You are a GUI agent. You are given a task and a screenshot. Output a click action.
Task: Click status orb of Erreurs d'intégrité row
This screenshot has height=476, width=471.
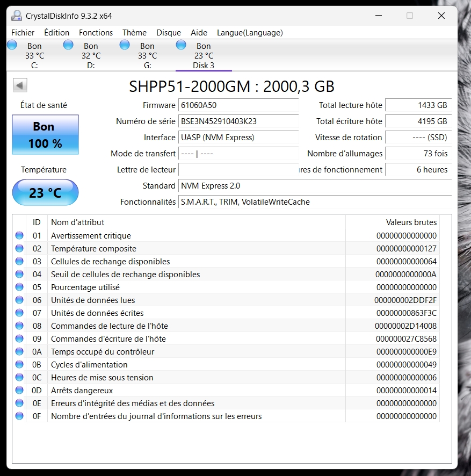coord(19,403)
